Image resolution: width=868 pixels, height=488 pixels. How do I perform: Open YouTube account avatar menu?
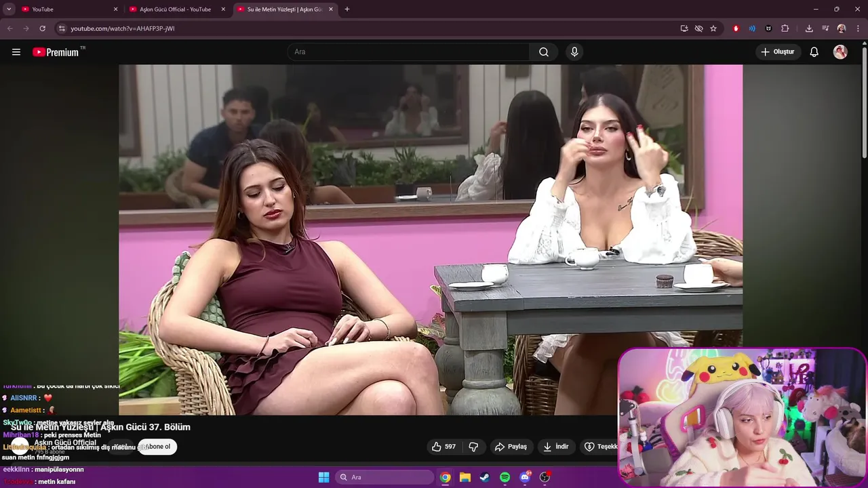(840, 52)
